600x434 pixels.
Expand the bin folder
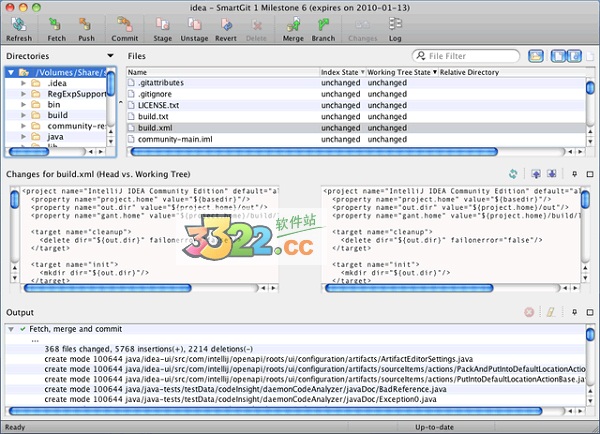point(23,104)
